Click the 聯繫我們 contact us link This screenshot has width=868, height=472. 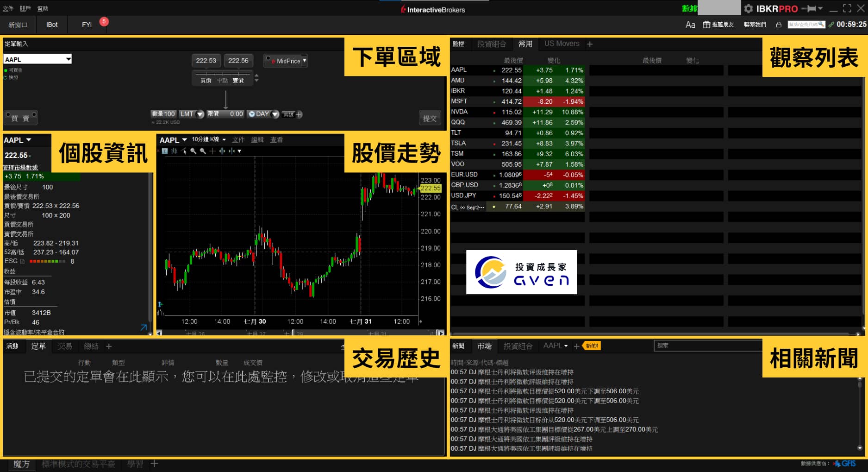tap(755, 25)
